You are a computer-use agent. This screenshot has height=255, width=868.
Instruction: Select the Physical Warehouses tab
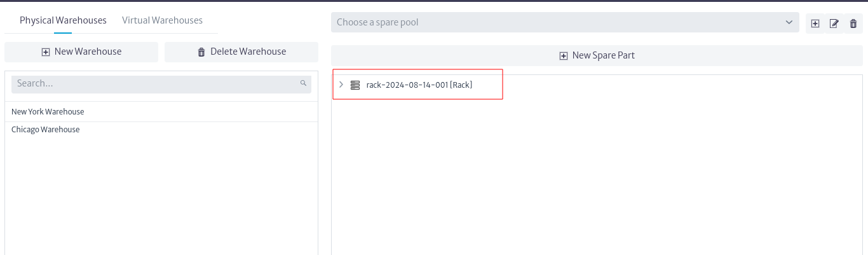[63, 20]
